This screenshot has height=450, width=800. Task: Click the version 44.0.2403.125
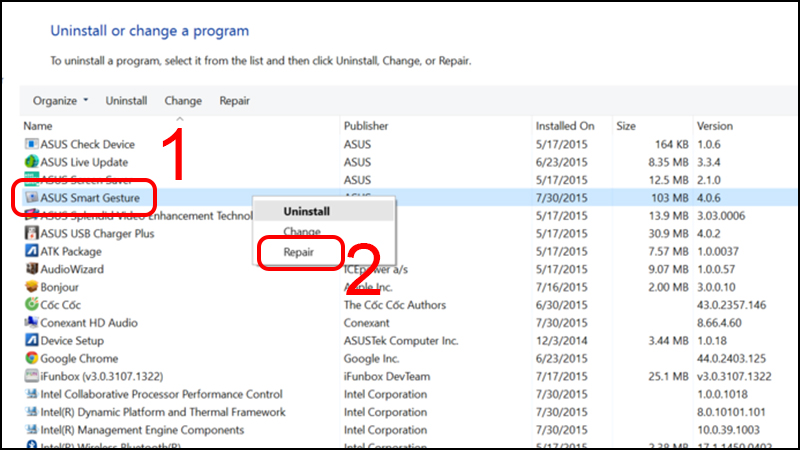732,359
